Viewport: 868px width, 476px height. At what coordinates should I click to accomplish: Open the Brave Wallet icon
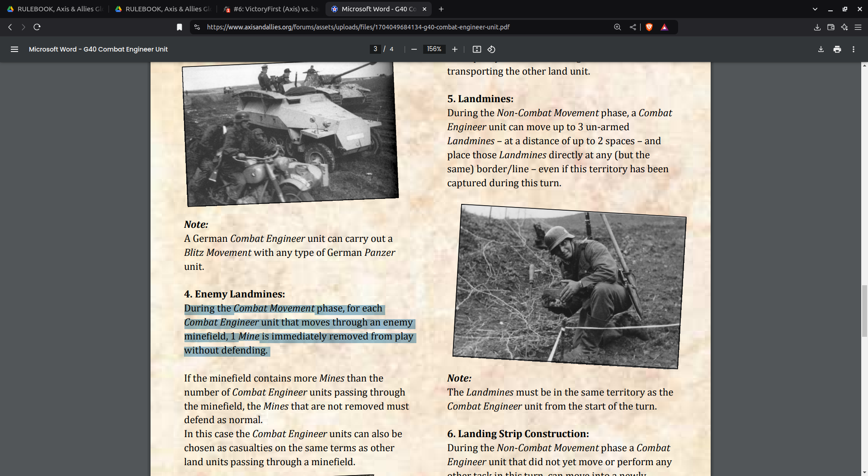pos(831,27)
